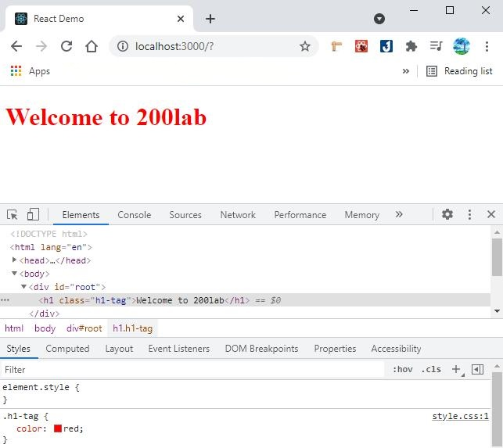Toggle the .cls class editor

tap(431, 370)
